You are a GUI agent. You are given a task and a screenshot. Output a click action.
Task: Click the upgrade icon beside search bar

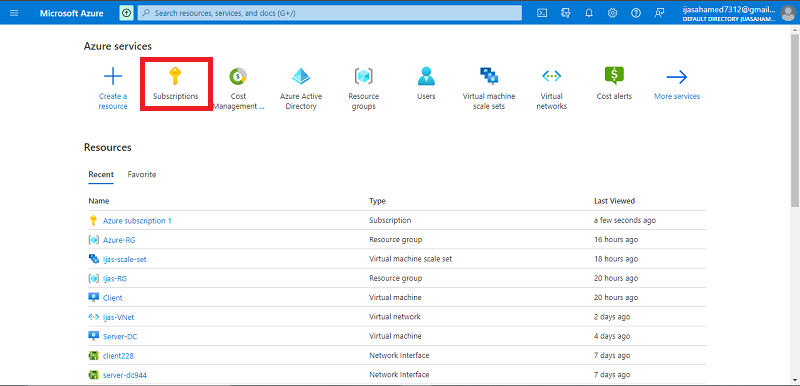(127, 13)
